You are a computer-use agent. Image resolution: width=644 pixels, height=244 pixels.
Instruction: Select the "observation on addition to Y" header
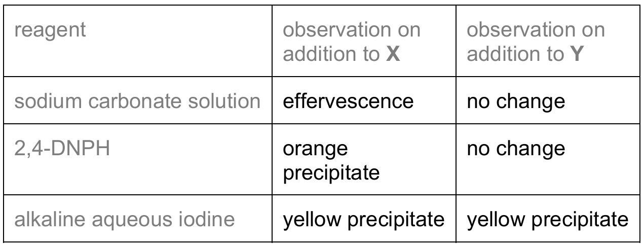coord(535,42)
